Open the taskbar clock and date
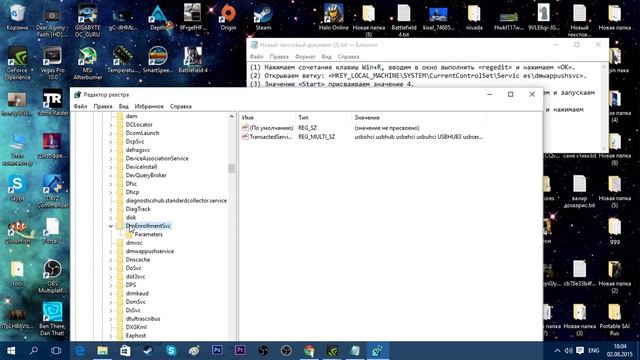640x360 pixels. pos(620,351)
